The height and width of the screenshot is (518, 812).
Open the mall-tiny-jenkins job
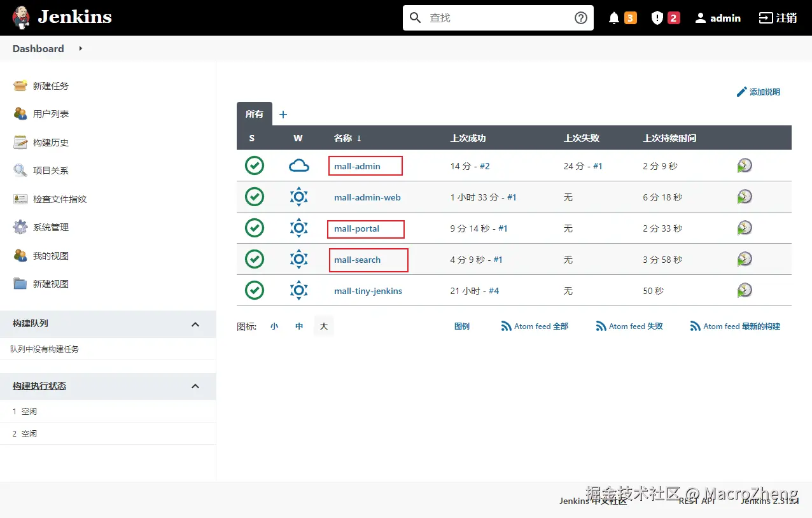(368, 291)
